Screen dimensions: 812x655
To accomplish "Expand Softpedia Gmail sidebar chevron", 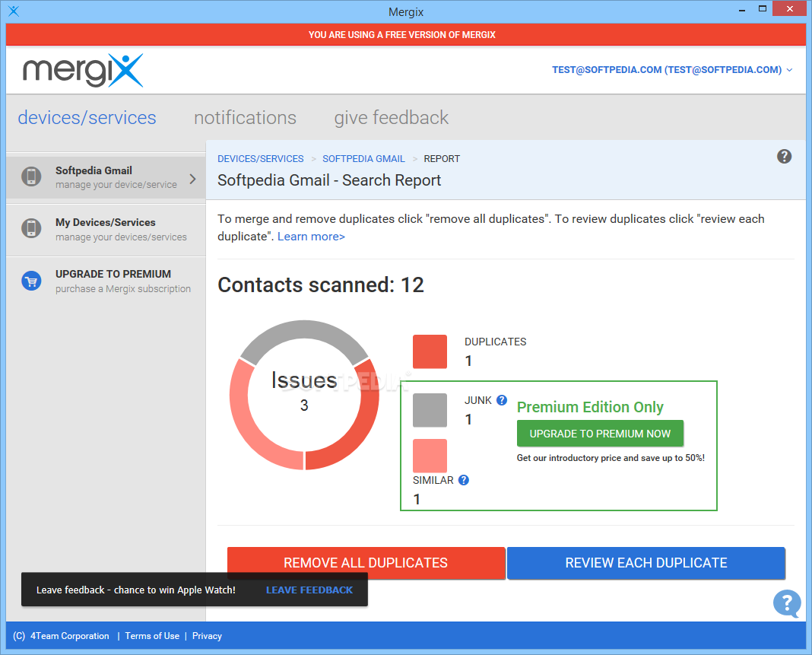I will pos(192,179).
